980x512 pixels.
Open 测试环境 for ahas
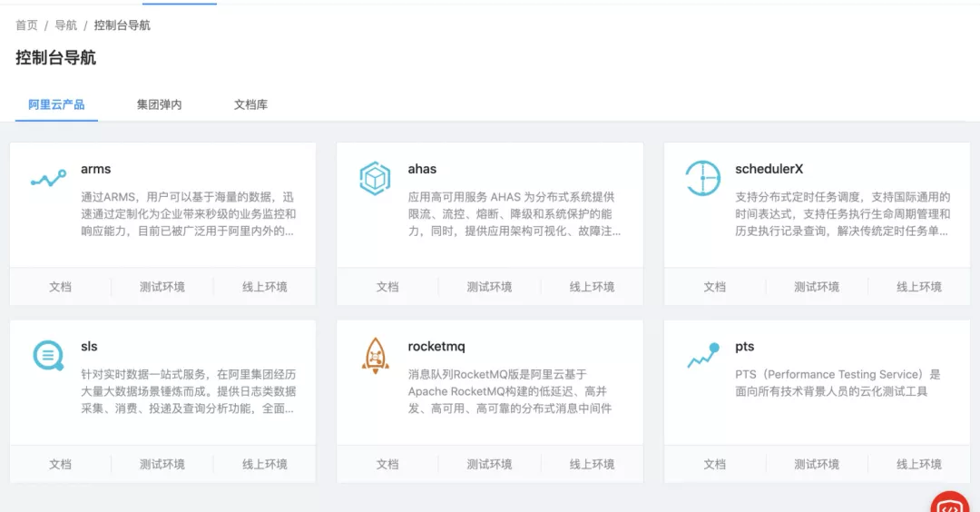(x=489, y=287)
